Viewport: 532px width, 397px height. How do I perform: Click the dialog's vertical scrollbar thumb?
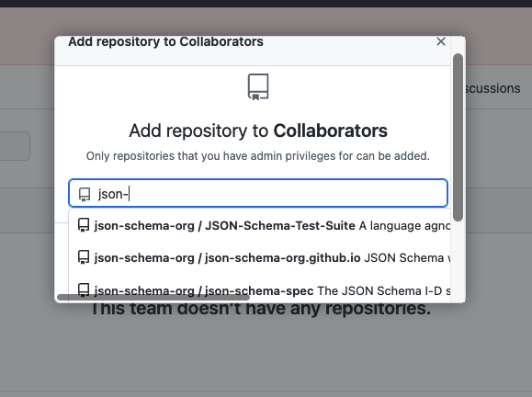pos(458,138)
